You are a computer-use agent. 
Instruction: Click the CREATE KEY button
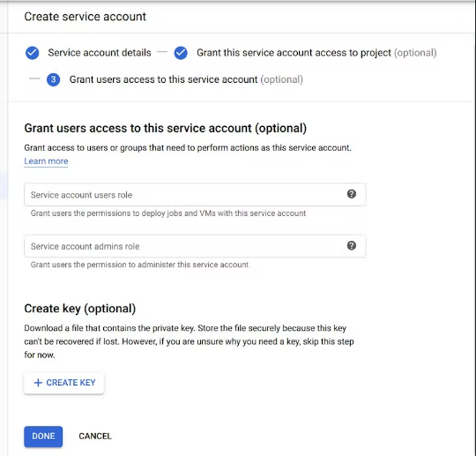64,383
